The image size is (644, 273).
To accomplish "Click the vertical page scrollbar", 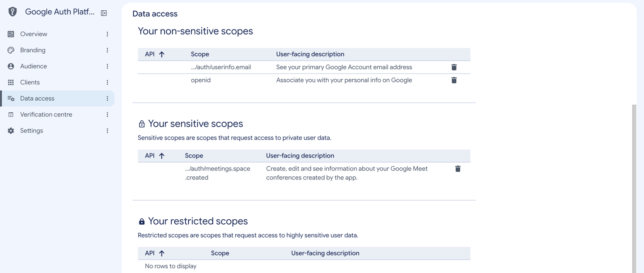I will point(634,188).
